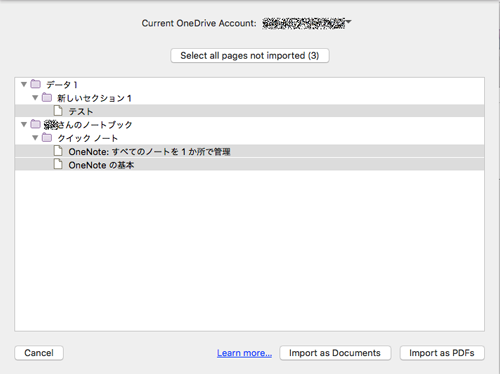Viewport: 500px width, 374px height.
Task: Click page icon for OneNote: すべてのノートを 1 か所で管理
Action: pos(58,151)
